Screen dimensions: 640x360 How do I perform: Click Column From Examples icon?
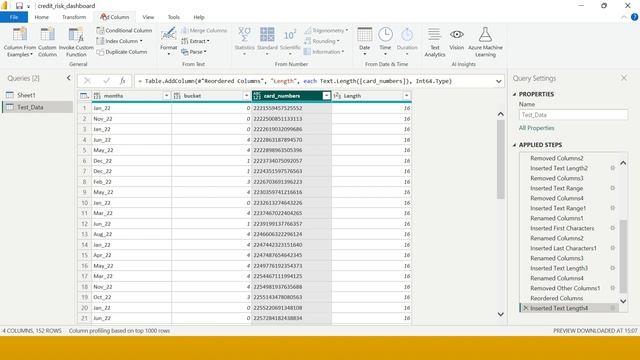tap(20, 35)
